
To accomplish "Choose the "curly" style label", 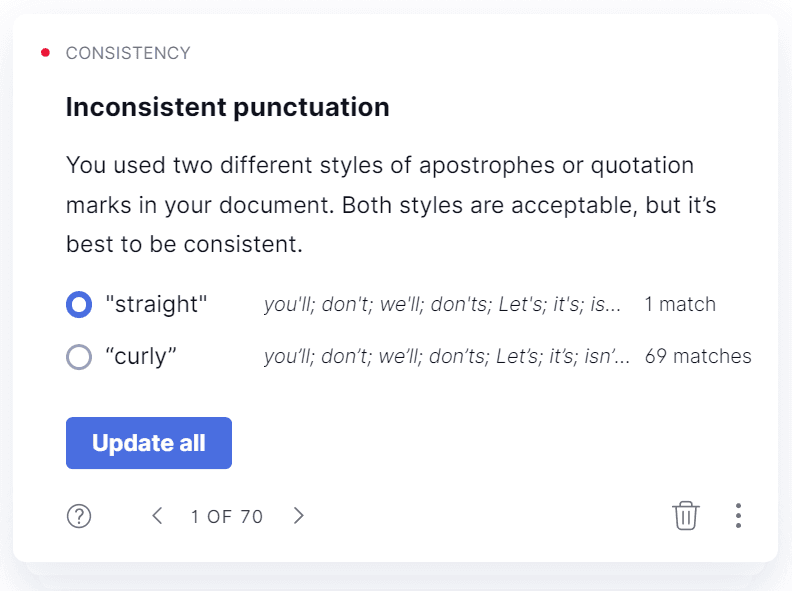I will (141, 356).
